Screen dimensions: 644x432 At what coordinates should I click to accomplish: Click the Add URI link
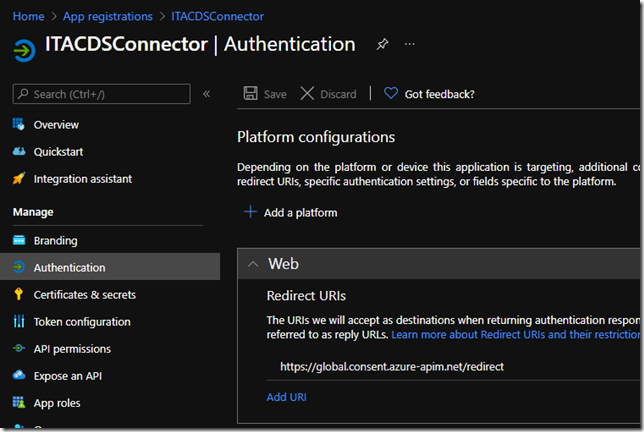[286, 397]
